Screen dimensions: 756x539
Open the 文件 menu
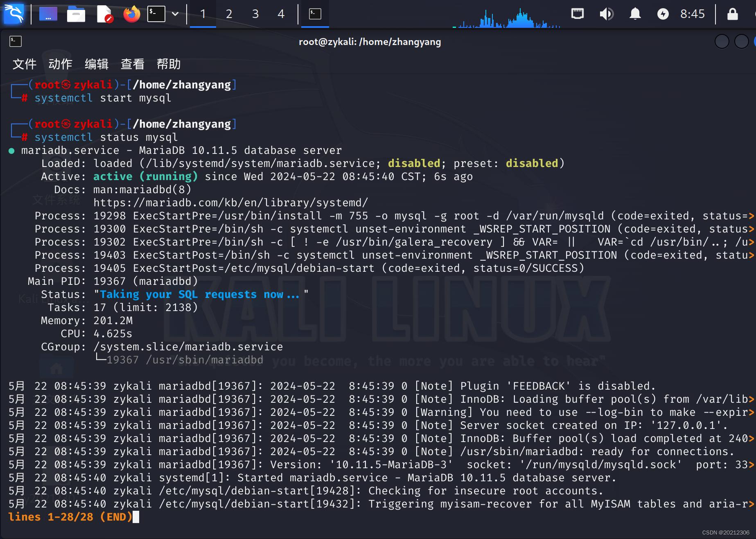25,64
